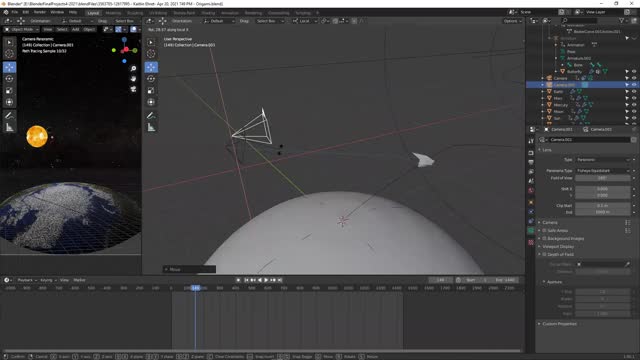Enable the Background Images checkbox
The width and height of the screenshot is (640, 360).
point(544,238)
